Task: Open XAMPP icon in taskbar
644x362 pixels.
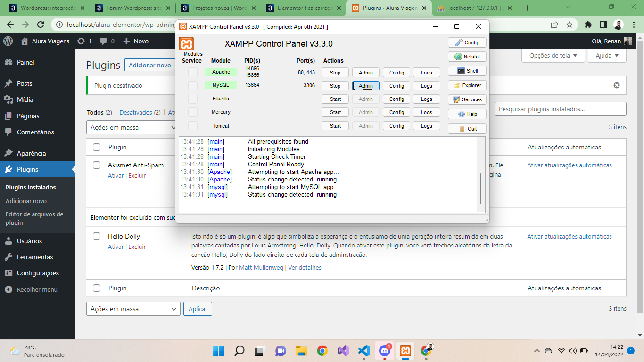Action: click(x=405, y=351)
